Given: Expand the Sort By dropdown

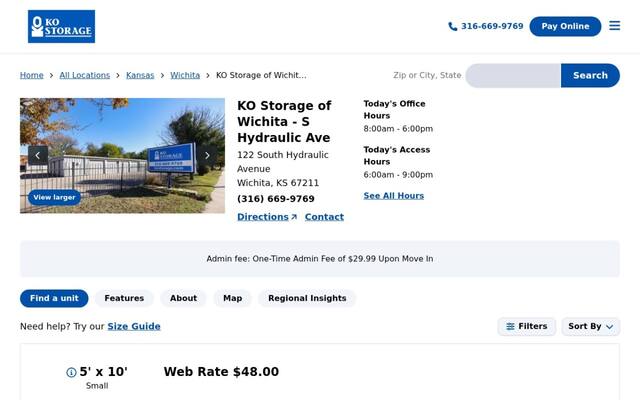Looking at the screenshot, I should pyautogui.click(x=591, y=327).
